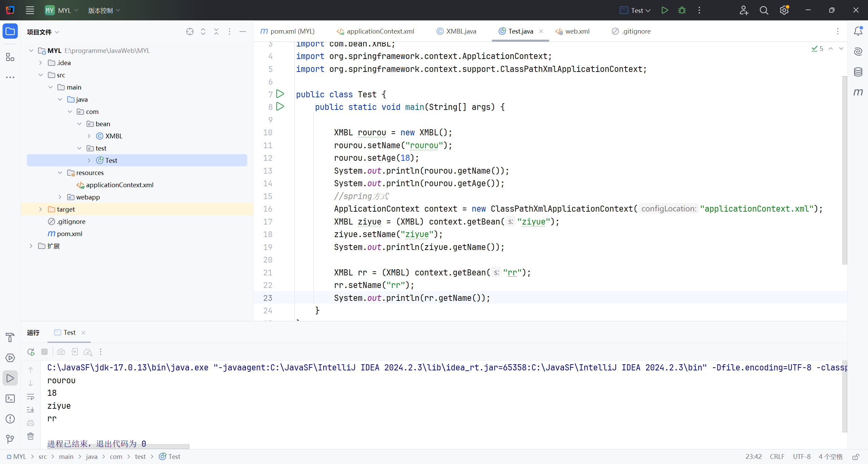Switch to the XMBL.java tab
The image size is (868, 464).
pos(456,31)
